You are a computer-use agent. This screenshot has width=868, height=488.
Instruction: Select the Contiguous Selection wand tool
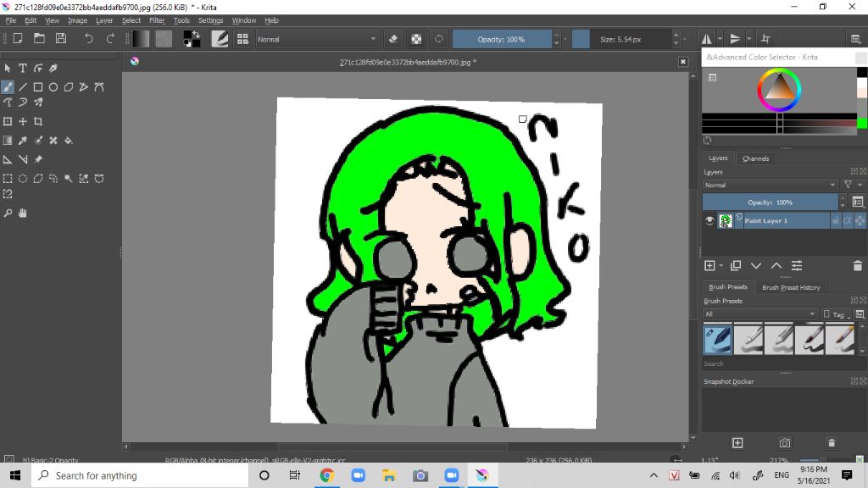68,179
